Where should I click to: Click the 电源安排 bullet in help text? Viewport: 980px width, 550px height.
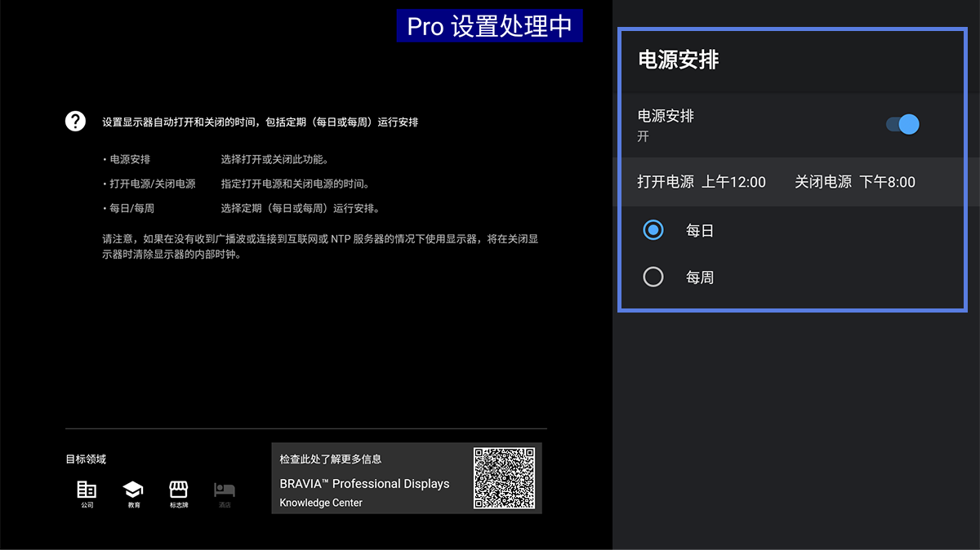click(x=130, y=160)
